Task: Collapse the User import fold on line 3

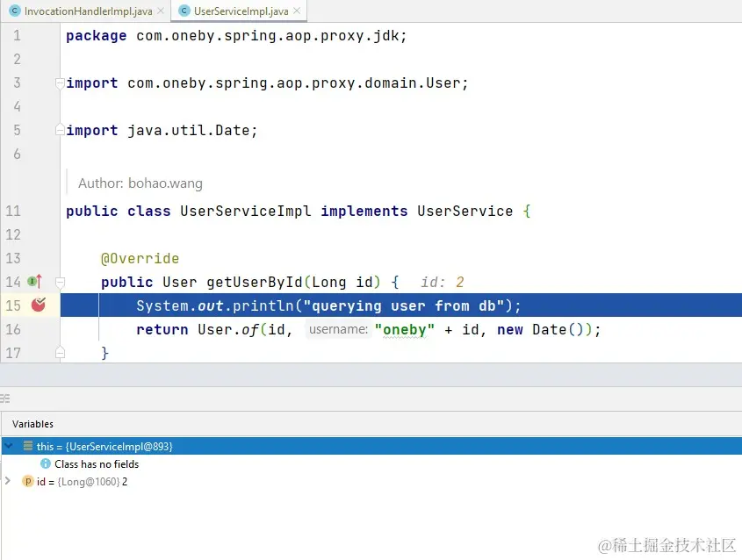Action: tap(61, 83)
